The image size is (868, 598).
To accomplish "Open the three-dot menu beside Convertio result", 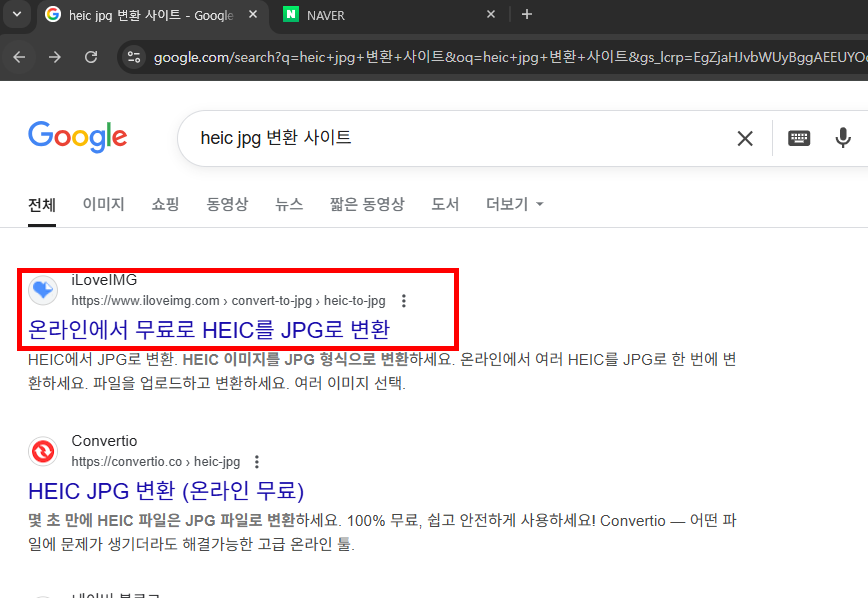I will 256,461.
